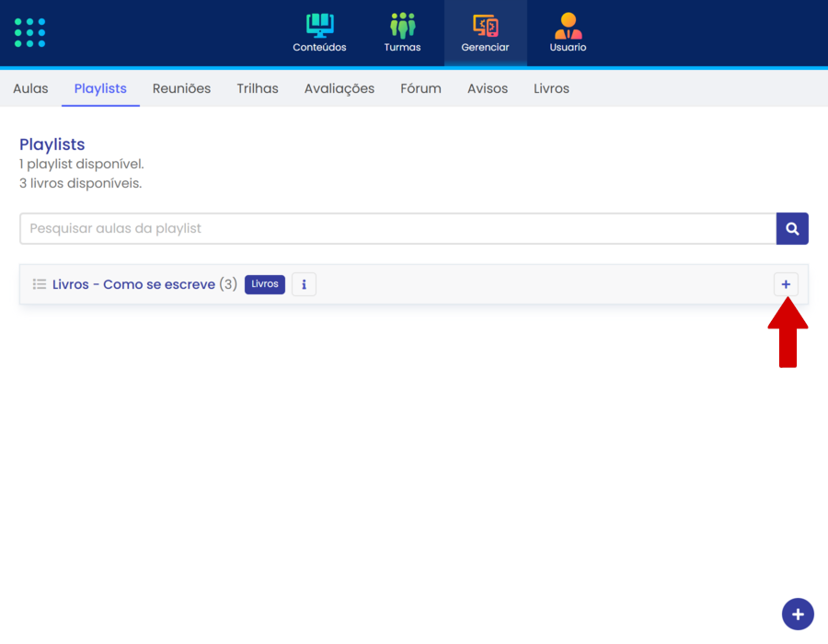
Task: Click the list icon before playlist title
Action: (40, 284)
